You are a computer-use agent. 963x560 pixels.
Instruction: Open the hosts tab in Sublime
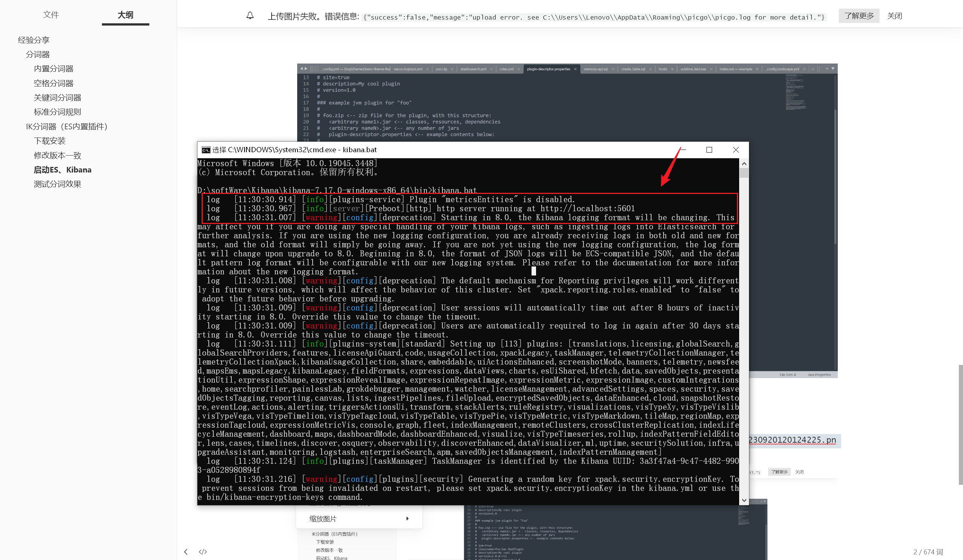(x=663, y=69)
